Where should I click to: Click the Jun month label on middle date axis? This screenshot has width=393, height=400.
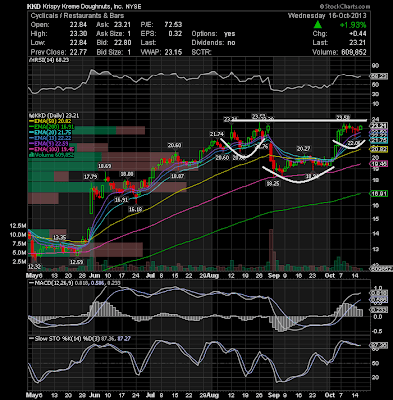click(95, 276)
